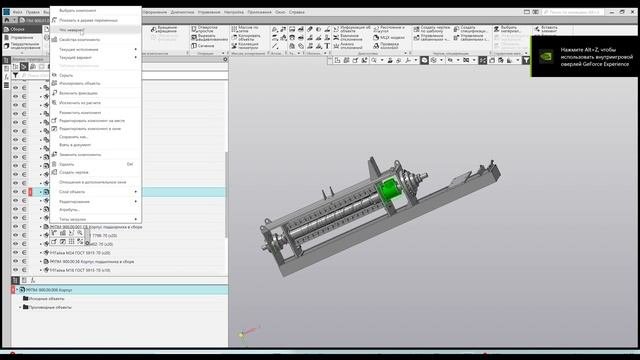Open the Диагностика menu

pos(182,12)
